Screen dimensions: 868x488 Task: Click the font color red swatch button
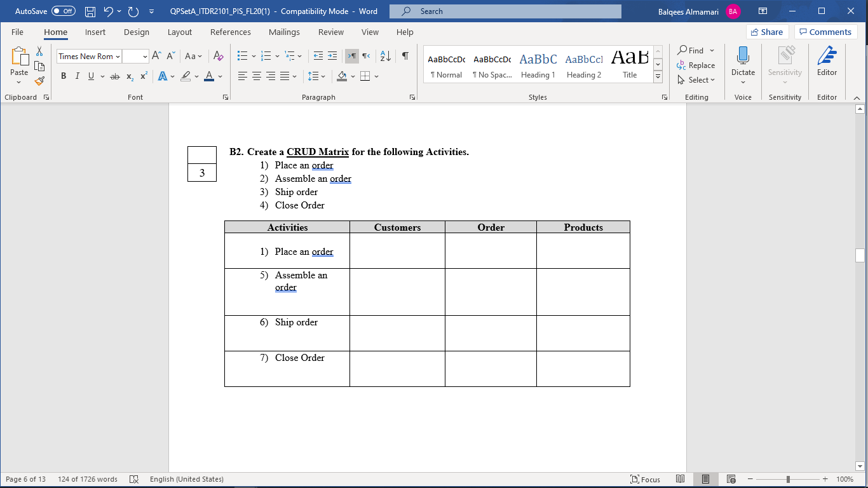(x=209, y=76)
